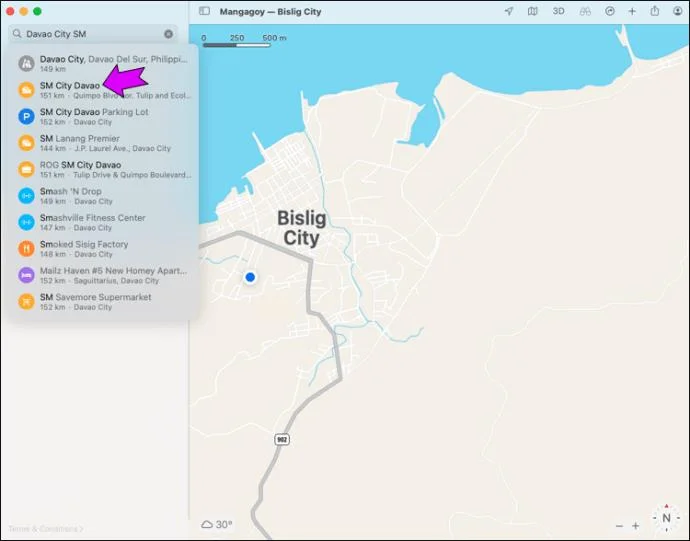Pick SM Savemore Supermarket result
Image resolution: width=690 pixels, height=541 pixels.
pos(105,302)
